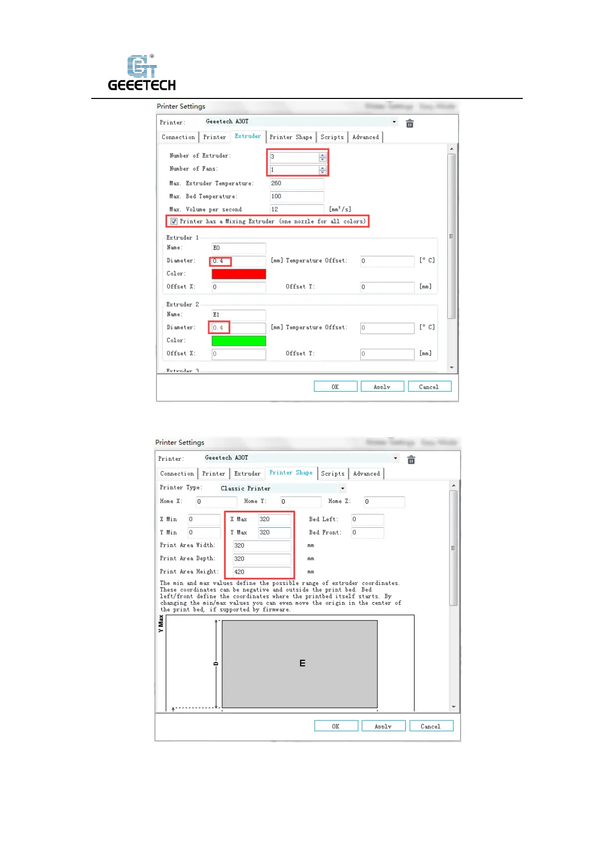
Task: Click Max. Bed Temperature field
Action: [296, 196]
